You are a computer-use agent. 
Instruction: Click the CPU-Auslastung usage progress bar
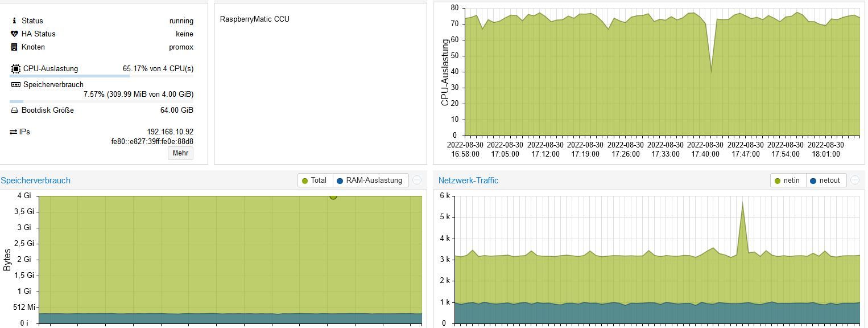(101, 76)
